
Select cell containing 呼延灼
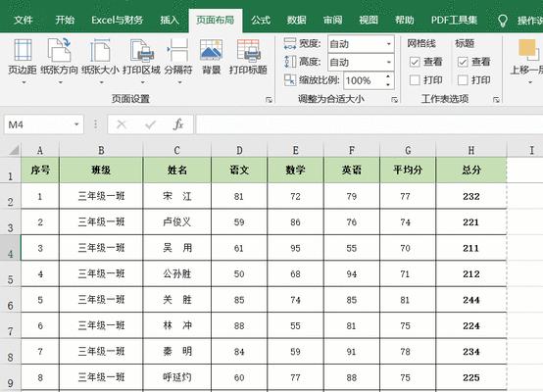177,377
